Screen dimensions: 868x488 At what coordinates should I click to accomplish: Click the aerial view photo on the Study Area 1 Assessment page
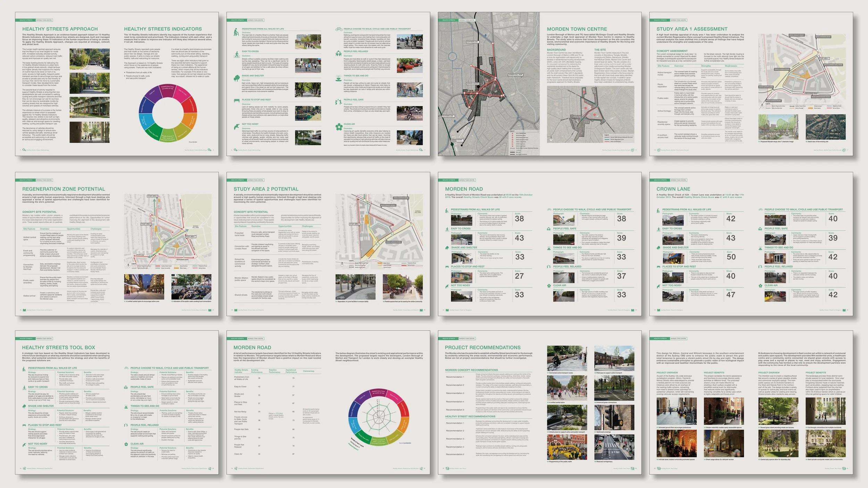tap(826, 127)
